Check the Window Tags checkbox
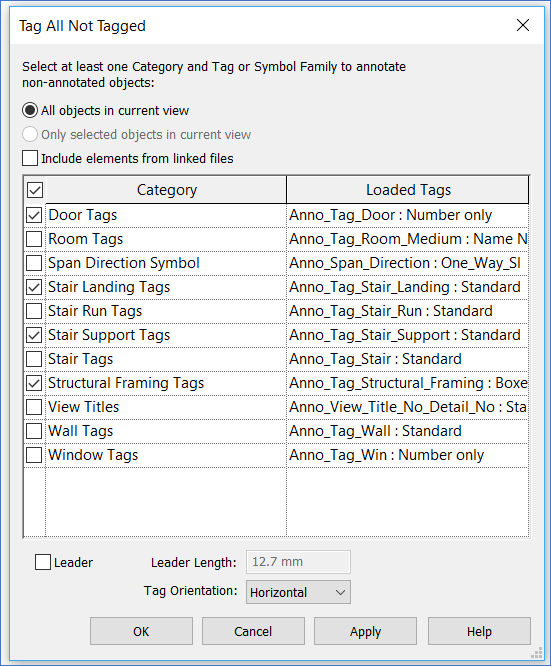Image resolution: width=551 pixels, height=666 pixels. [34, 455]
